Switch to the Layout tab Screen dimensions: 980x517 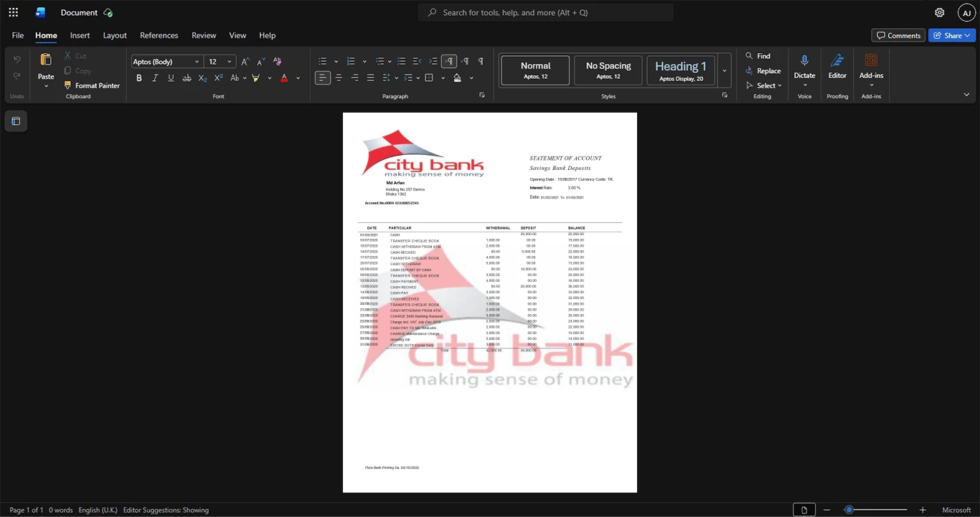(x=115, y=35)
